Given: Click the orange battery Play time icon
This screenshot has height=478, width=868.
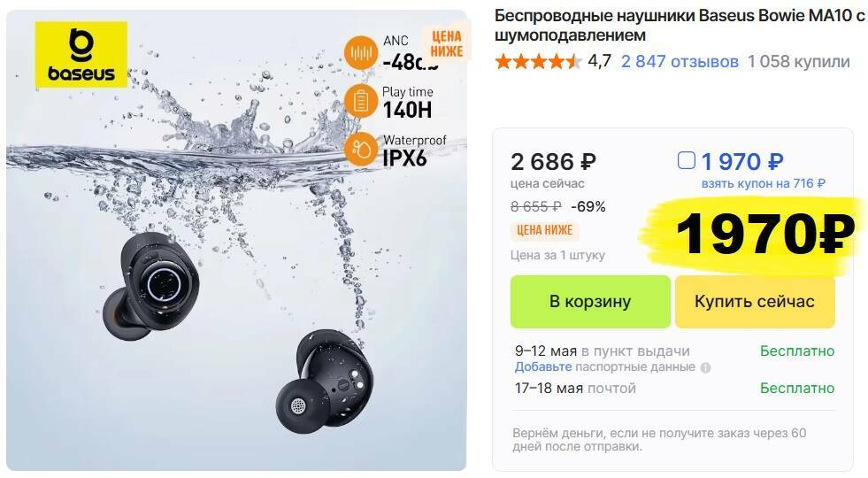Looking at the screenshot, I should pyautogui.click(x=361, y=102).
